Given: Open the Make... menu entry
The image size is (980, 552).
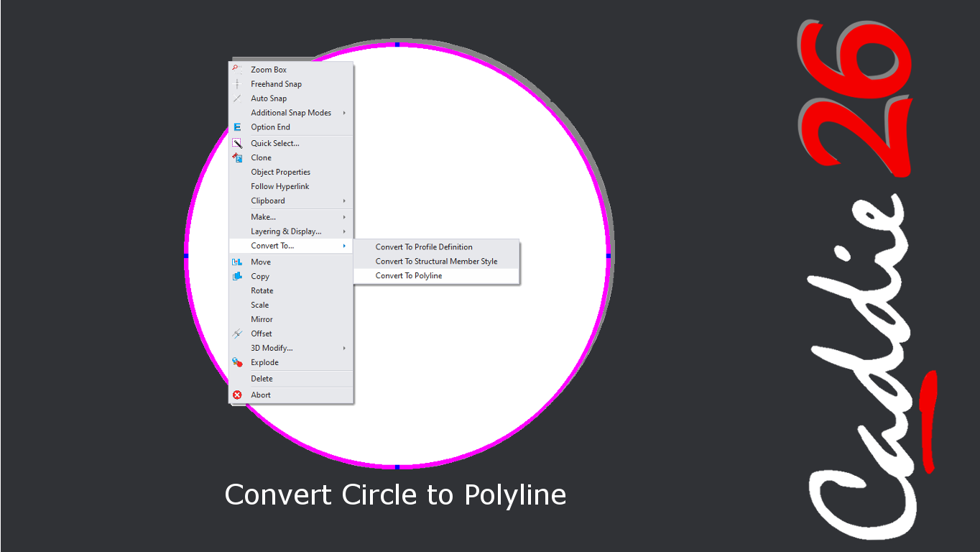Looking at the screenshot, I should (x=291, y=217).
